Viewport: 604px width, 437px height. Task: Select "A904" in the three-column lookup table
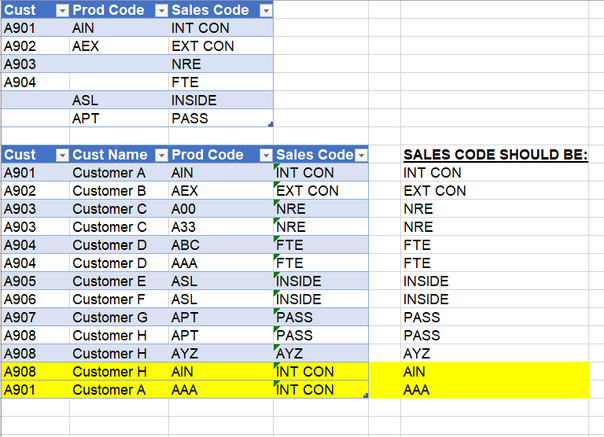(35, 82)
